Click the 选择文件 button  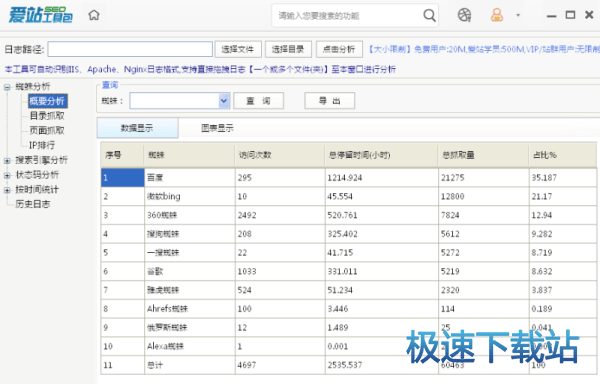[x=238, y=49]
